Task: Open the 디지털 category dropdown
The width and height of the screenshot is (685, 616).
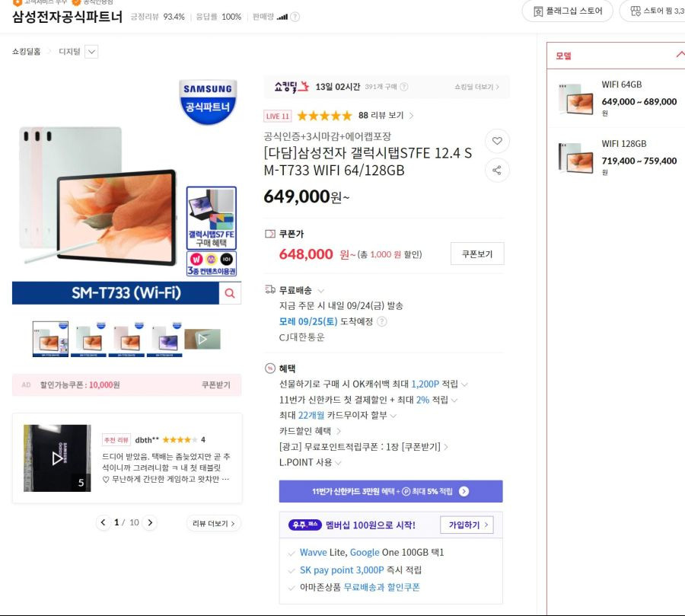Action: pos(91,52)
